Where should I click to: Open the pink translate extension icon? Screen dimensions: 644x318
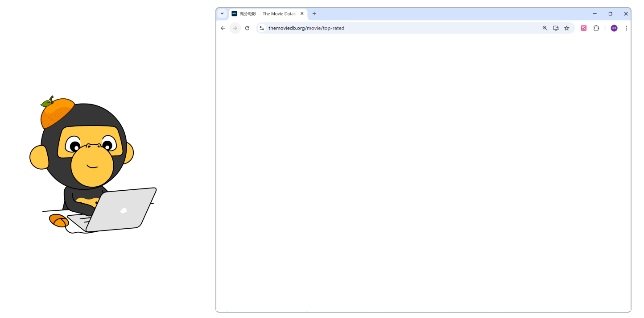pyautogui.click(x=584, y=28)
